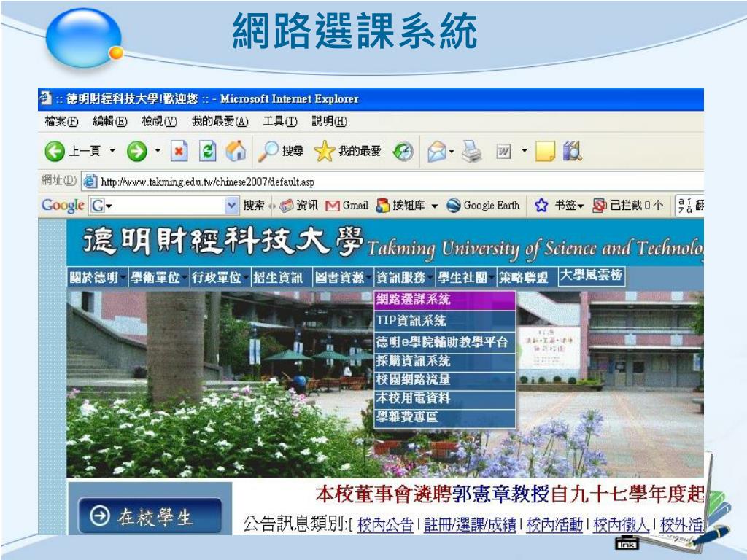
Task: Click the Edit with Word icon
Action: [503, 152]
